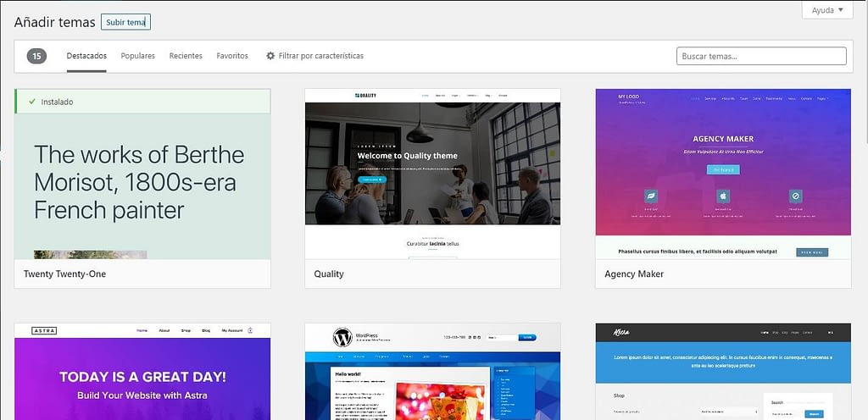Open the Agency Maker theme thumbnail
This screenshot has height=420, width=868.
723,174
